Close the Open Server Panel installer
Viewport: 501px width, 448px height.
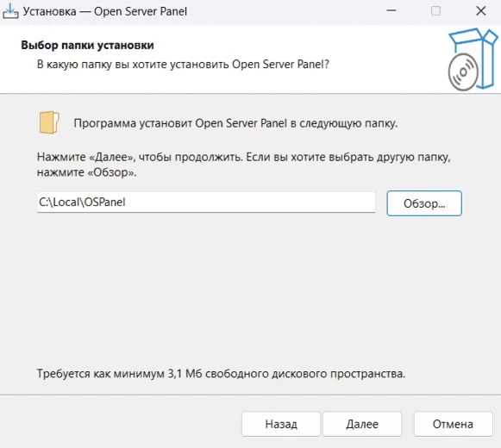click(480, 11)
